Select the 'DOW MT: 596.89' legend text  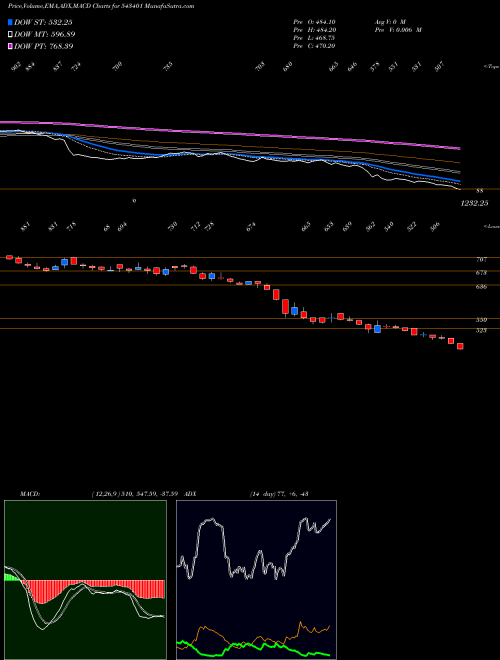(45, 34)
